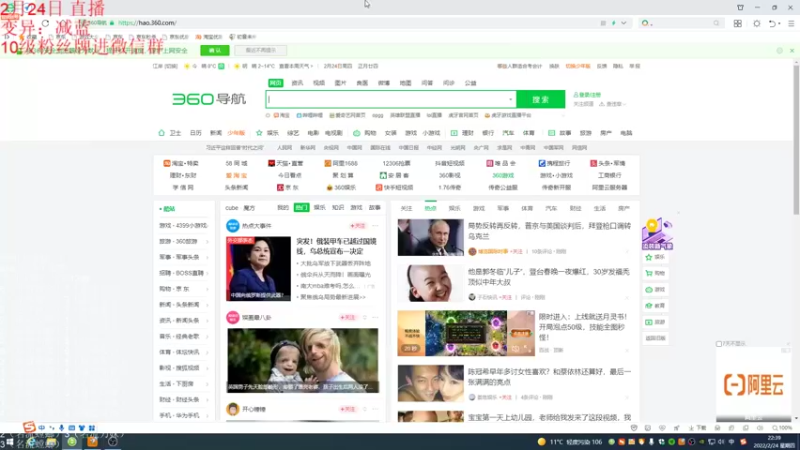800x450 pixels.
Task: Open the 少年版 link
Action: pos(236,133)
